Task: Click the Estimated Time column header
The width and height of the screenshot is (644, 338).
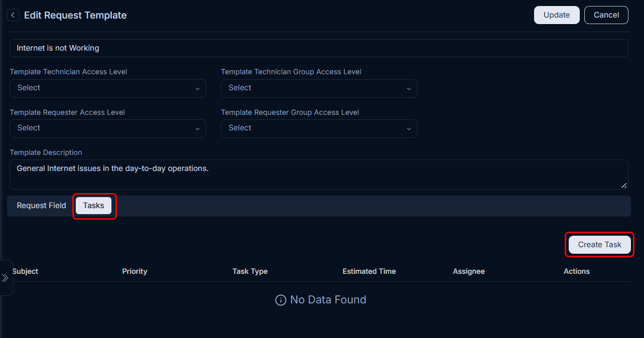Action: [369, 271]
